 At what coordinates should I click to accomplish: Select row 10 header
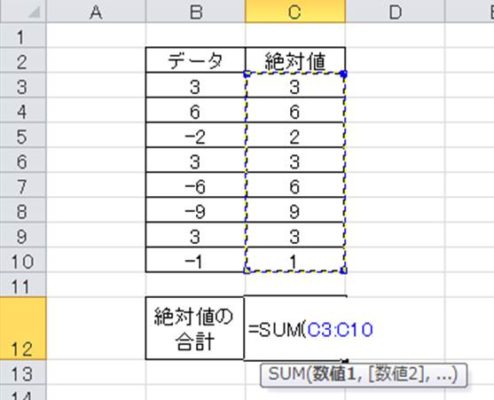tap(23, 261)
